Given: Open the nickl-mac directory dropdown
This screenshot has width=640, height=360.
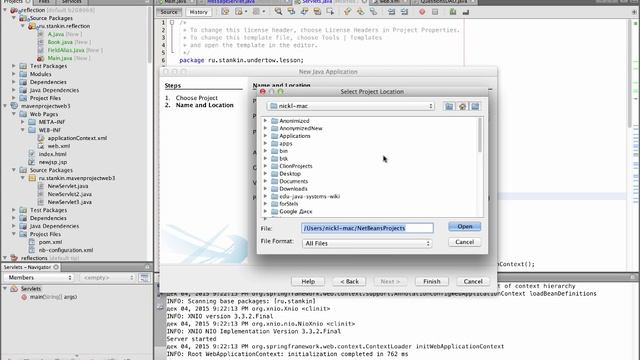Looking at the screenshot, I should pos(351,106).
